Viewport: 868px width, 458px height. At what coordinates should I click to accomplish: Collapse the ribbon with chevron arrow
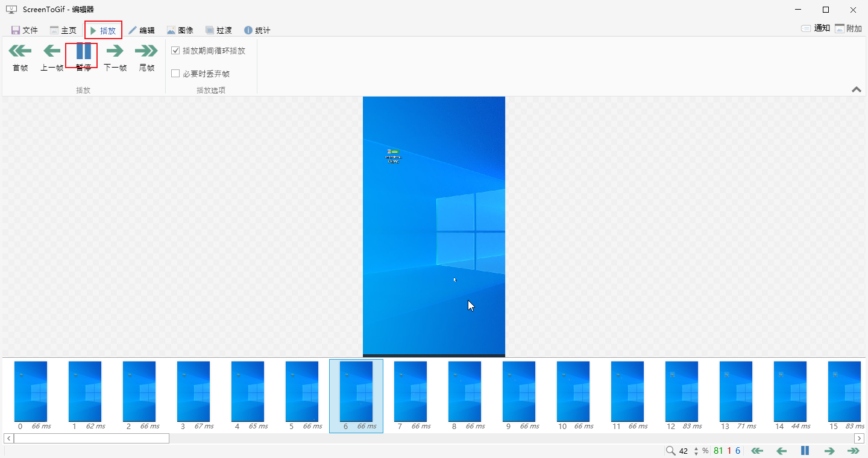click(x=856, y=89)
